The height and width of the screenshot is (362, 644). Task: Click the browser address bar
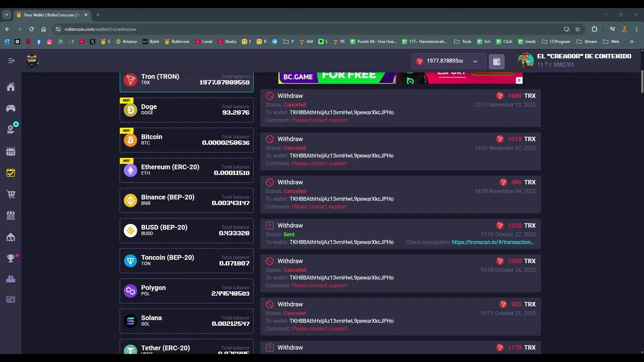tap(307, 29)
